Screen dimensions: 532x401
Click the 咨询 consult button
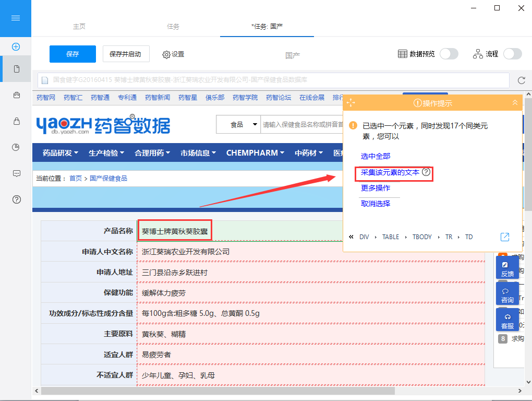pyautogui.click(x=507, y=294)
